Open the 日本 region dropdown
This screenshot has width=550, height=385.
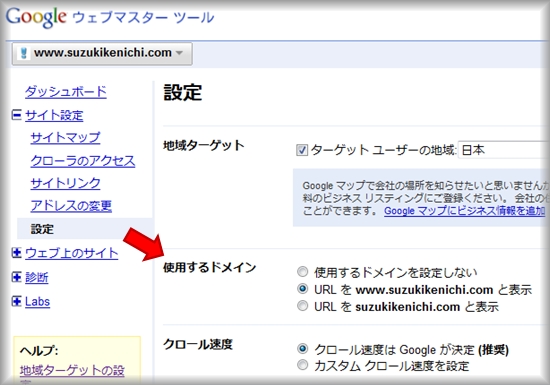504,150
